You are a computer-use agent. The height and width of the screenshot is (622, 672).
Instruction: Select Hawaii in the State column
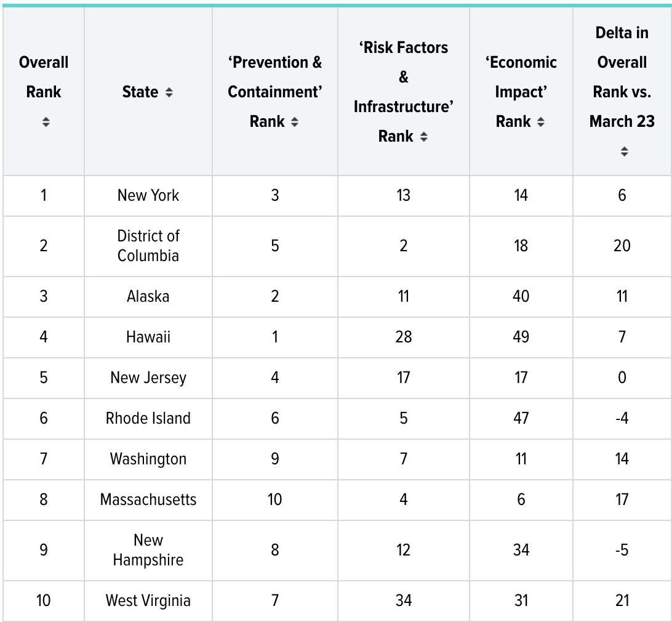coord(148,337)
